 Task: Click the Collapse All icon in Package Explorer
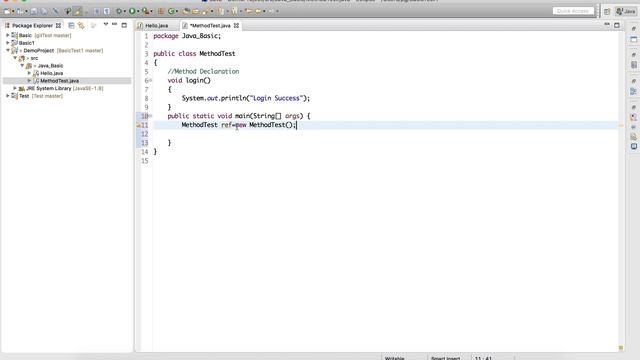[71, 25]
